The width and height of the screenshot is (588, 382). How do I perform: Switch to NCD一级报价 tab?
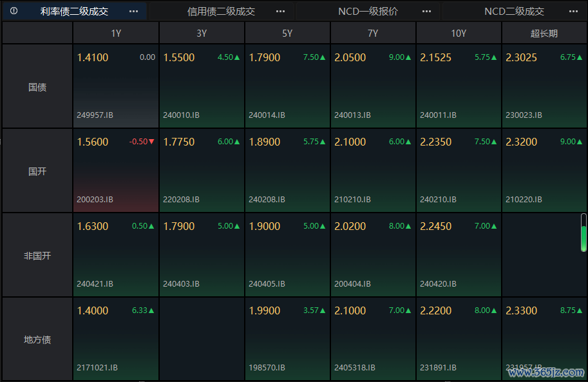(368, 11)
